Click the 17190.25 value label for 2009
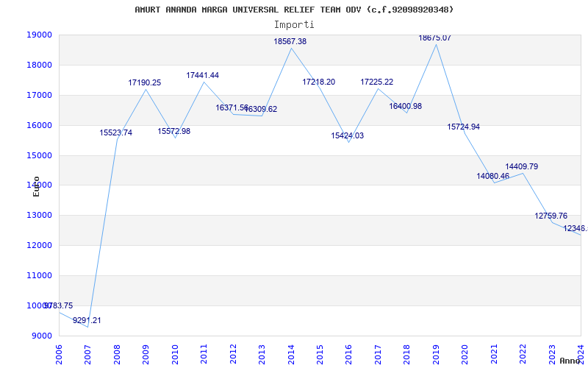The height and width of the screenshot is (368, 588). coord(145,83)
